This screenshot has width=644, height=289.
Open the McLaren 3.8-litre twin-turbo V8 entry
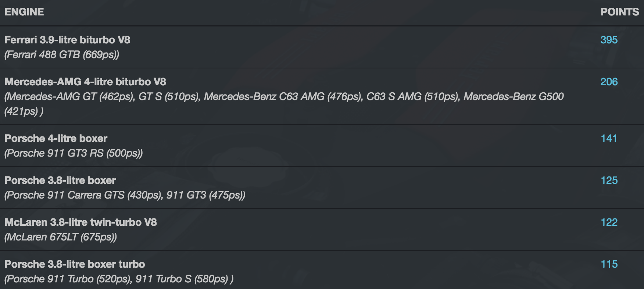(x=80, y=222)
